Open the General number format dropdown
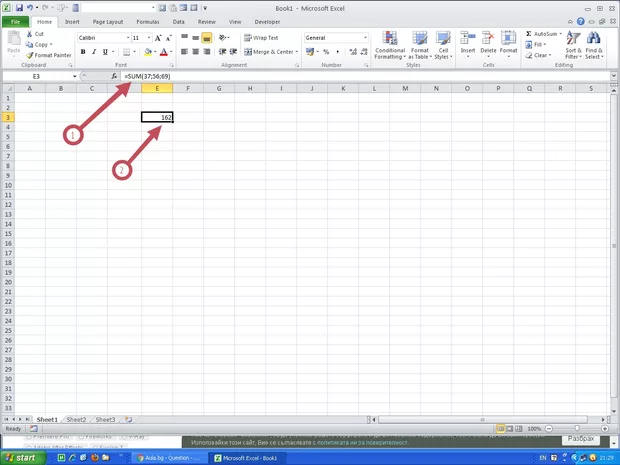This screenshot has width=620, height=465. (365, 38)
